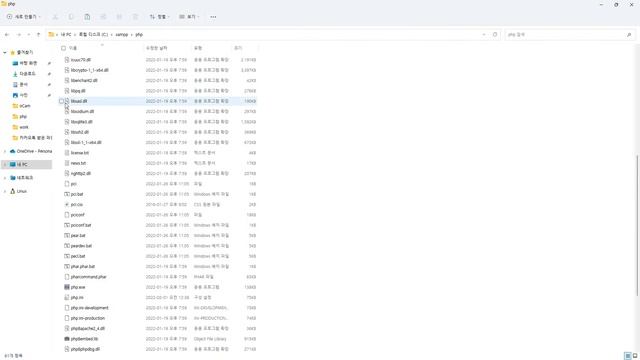Sort by the 유형 type column header
The image size is (640, 360).
(x=198, y=48)
